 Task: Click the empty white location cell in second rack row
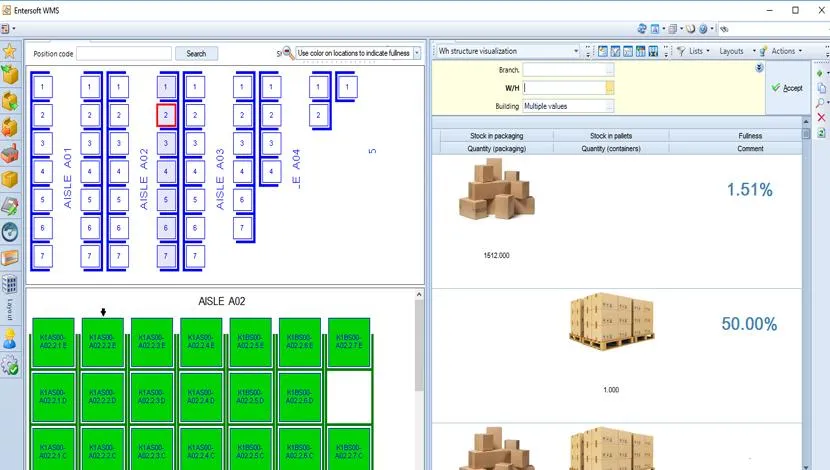click(349, 397)
